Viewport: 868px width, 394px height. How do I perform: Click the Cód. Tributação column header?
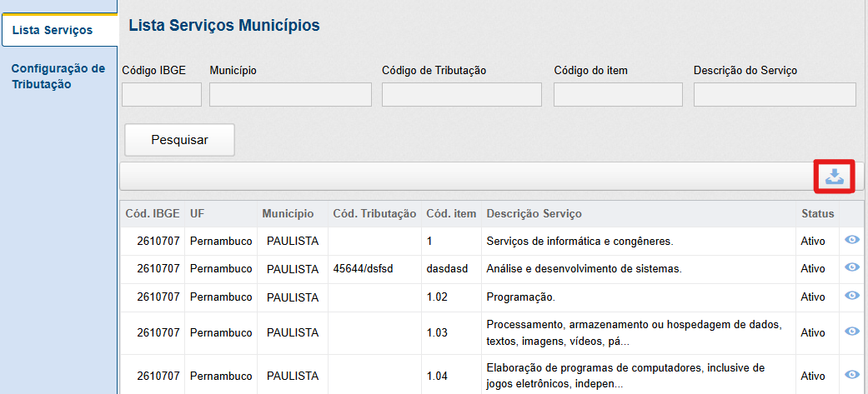pos(374,214)
